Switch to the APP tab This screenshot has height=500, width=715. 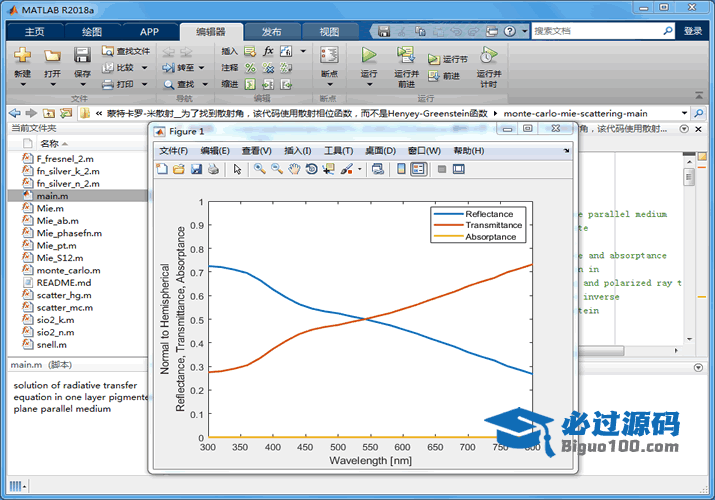click(x=149, y=31)
